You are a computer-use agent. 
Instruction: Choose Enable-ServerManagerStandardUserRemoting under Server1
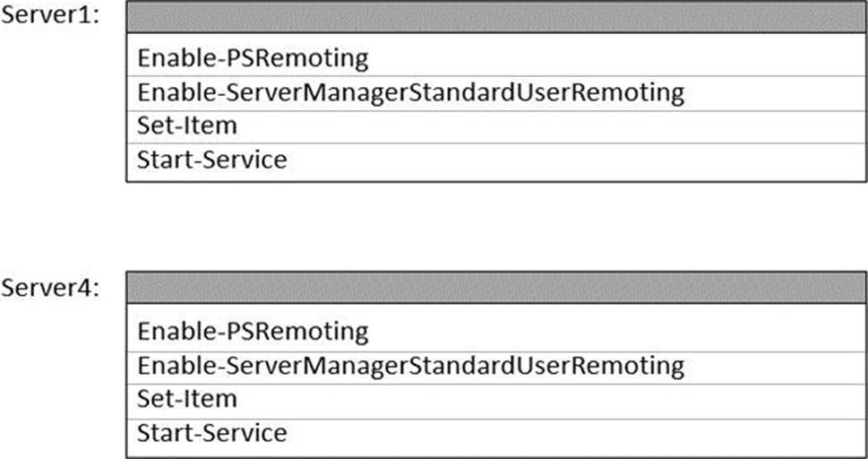tap(409, 93)
